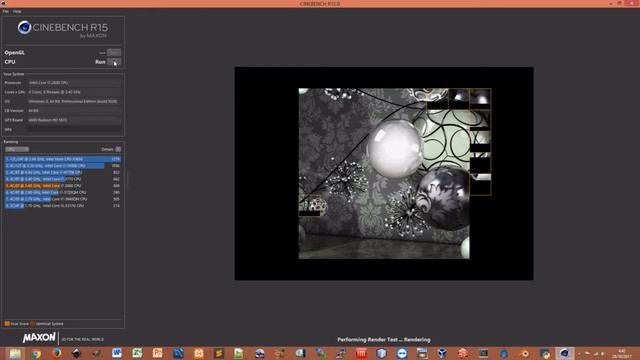
Task: Open the File menu
Action: (5, 11)
